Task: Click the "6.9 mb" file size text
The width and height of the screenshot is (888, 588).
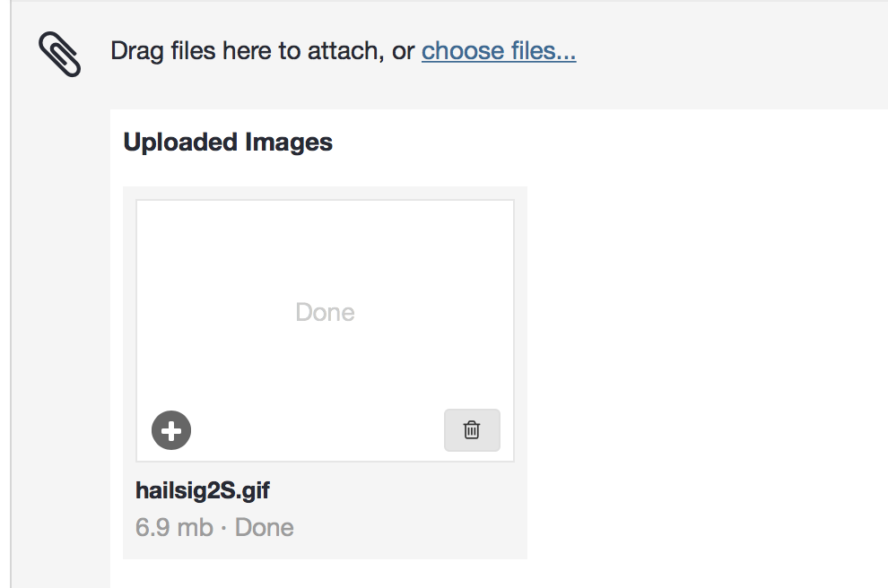Action: 174,527
